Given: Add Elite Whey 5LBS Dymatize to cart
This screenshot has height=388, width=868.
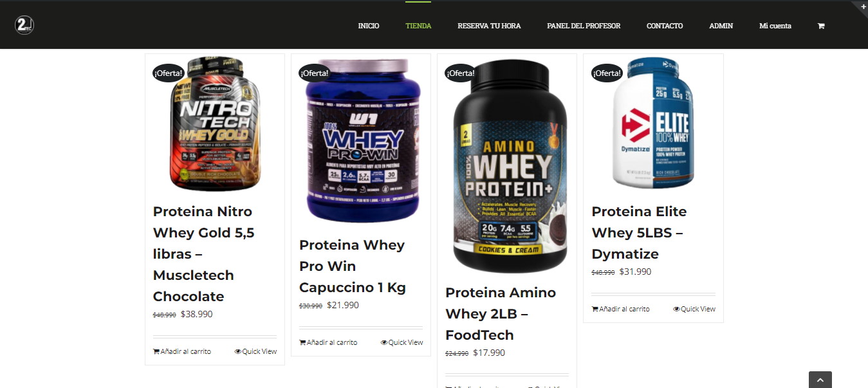Looking at the screenshot, I should click(x=620, y=309).
